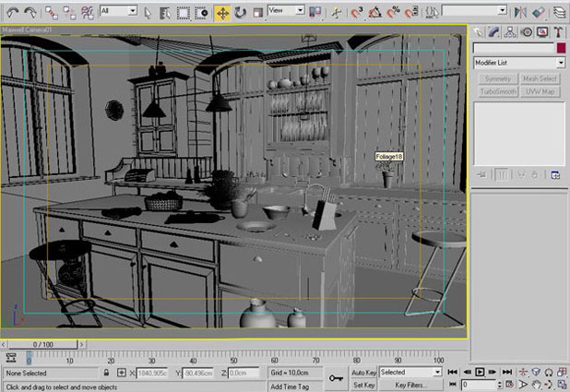
Task: Click the Play Animation button
Action: point(480,372)
